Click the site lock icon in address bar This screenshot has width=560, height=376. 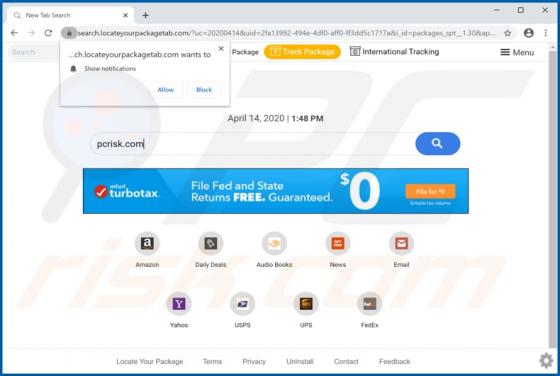tap(69, 33)
